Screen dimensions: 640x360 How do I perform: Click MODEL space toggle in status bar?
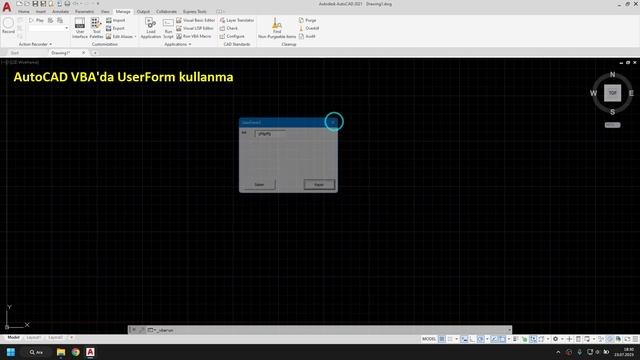(x=429, y=339)
